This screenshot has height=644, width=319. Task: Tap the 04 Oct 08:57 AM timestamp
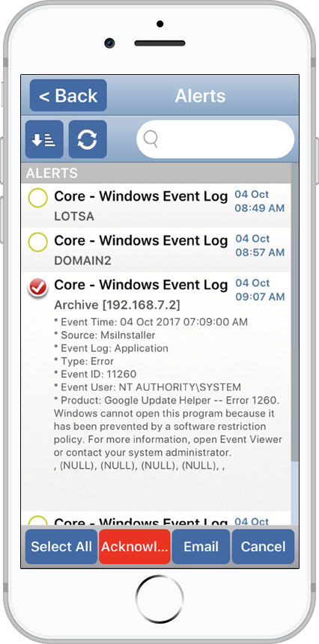tap(260, 246)
